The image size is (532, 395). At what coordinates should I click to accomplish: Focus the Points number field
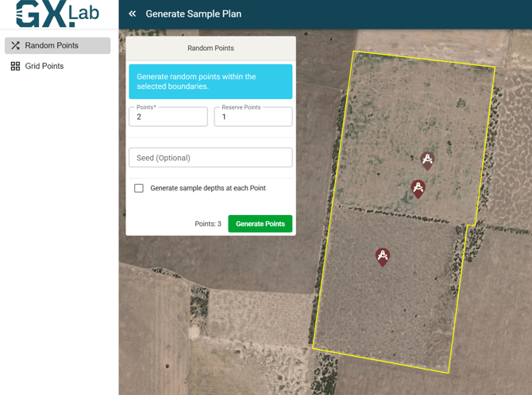[168, 117]
